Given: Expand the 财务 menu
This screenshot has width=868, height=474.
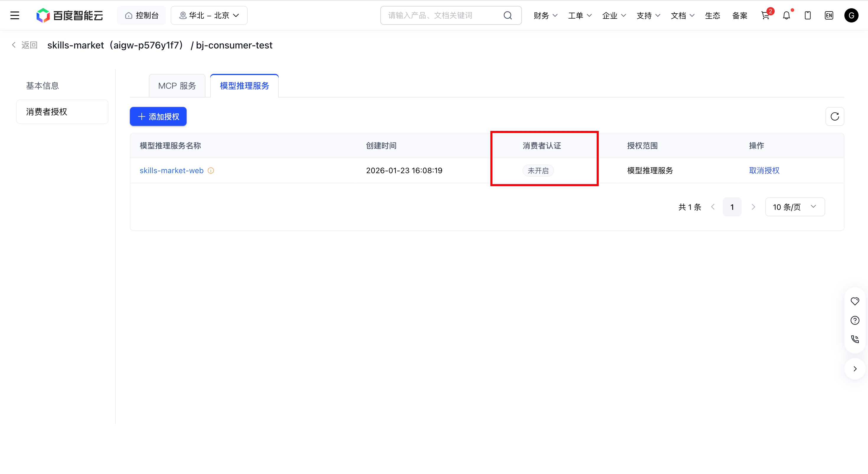Looking at the screenshot, I should click(546, 16).
